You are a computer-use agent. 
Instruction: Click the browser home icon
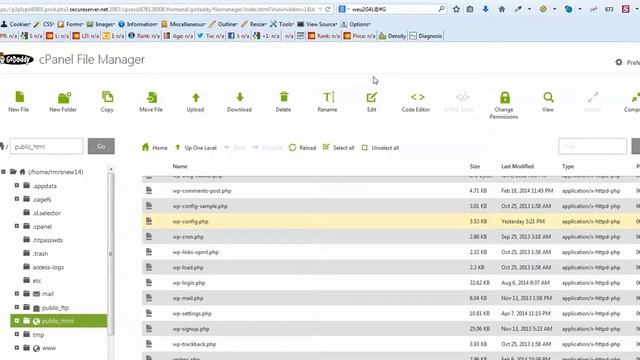[502, 9]
